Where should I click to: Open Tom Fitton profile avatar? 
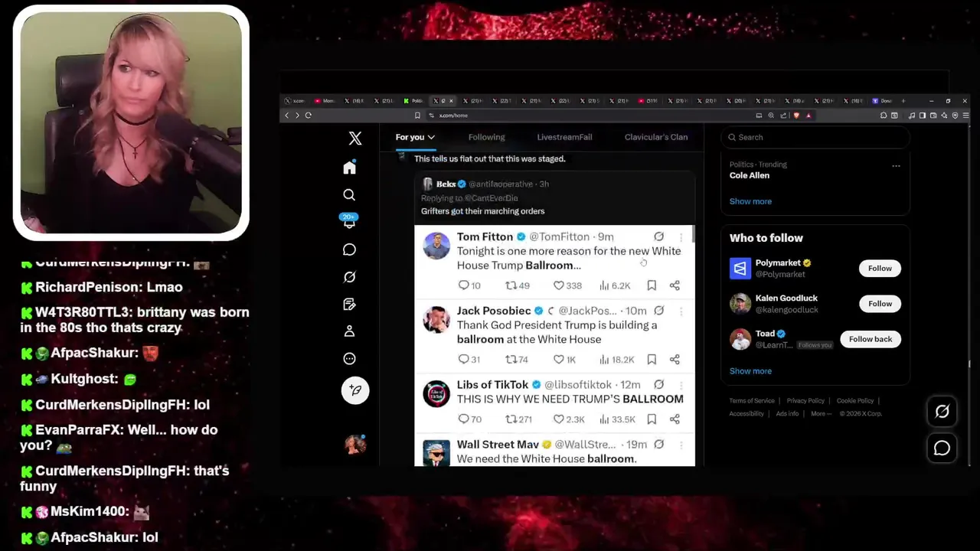(436, 246)
